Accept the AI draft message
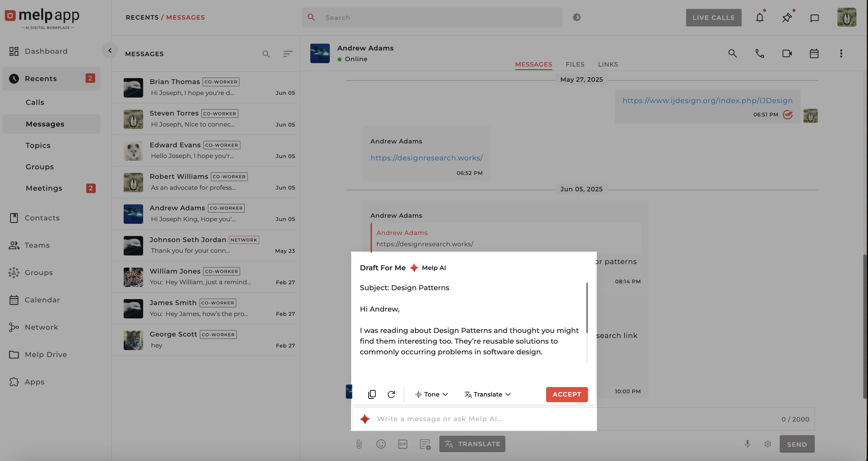The width and height of the screenshot is (868, 461). click(566, 394)
